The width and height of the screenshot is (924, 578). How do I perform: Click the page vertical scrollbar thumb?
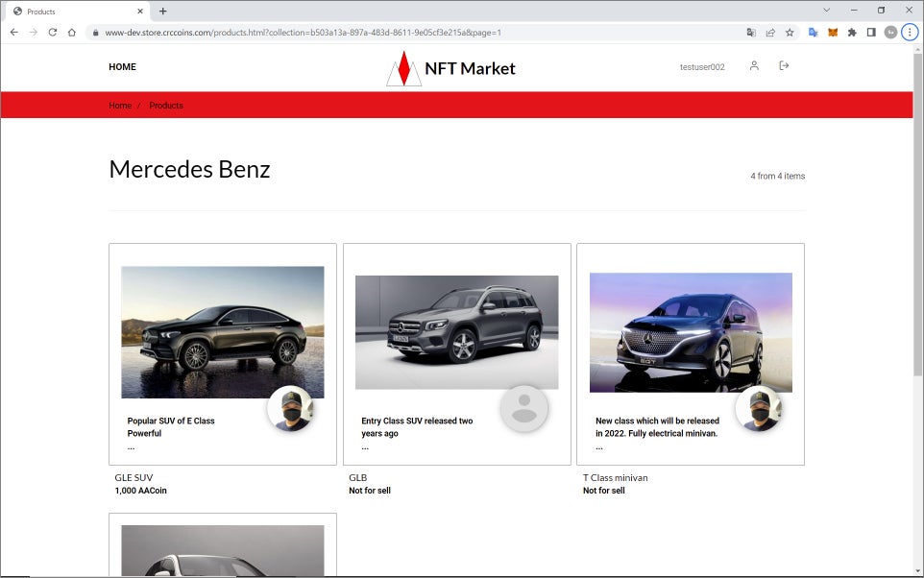[x=917, y=215]
